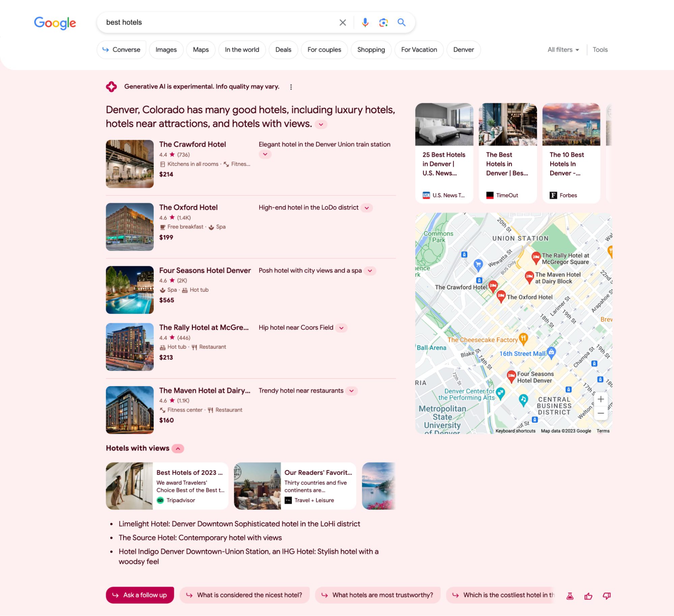This screenshot has height=616, width=674.
Task: Open Google Lens camera search
Action: pyautogui.click(x=383, y=23)
